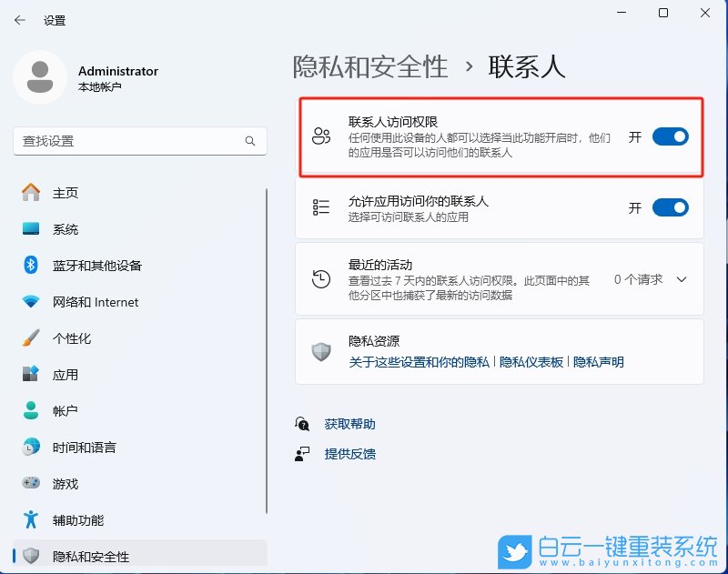Click the 帐户 person icon
Image resolution: width=728 pixels, height=574 pixels.
point(33,410)
